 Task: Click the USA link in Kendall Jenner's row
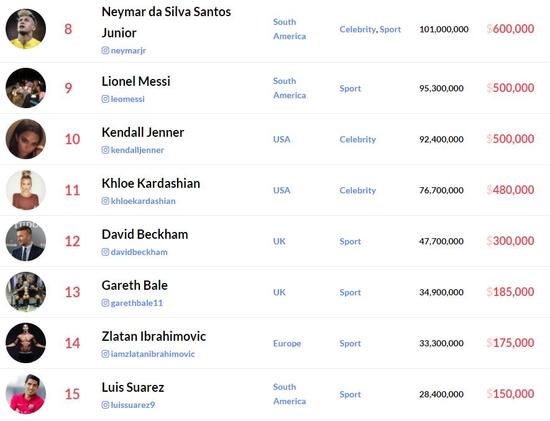[282, 139]
